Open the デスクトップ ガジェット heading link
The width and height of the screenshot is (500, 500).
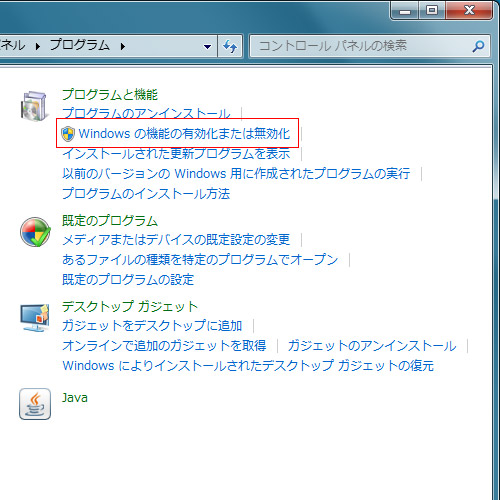130,306
